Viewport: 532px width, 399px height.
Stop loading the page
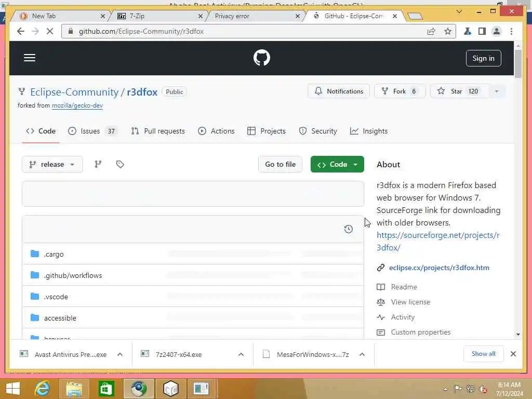[49, 31]
